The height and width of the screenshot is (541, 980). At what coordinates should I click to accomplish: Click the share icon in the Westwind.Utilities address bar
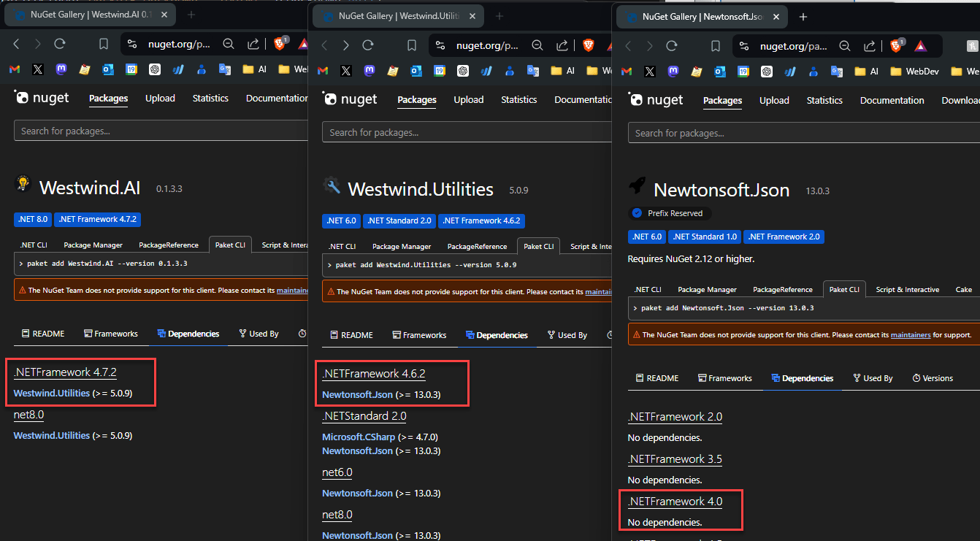(562, 45)
